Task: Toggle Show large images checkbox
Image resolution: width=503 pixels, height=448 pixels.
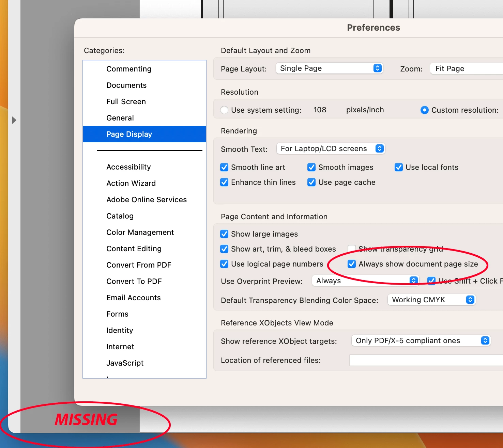Action: [224, 234]
